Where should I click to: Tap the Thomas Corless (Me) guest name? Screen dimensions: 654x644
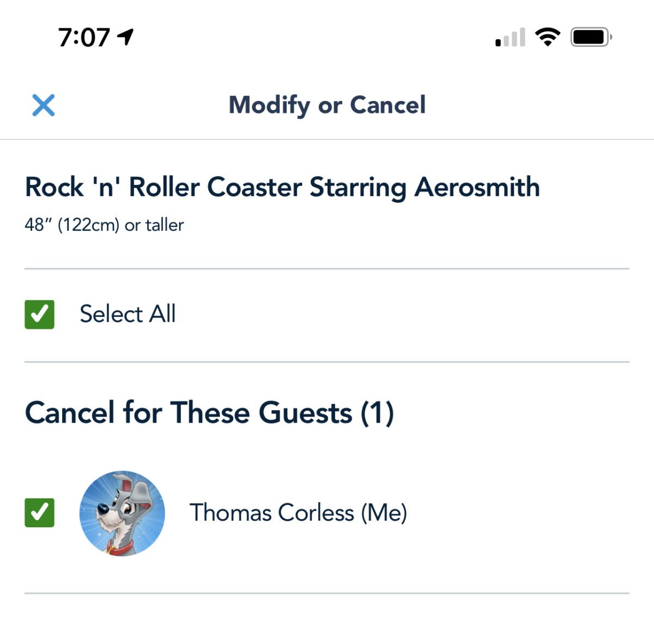pyautogui.click(x=298, y=513)
